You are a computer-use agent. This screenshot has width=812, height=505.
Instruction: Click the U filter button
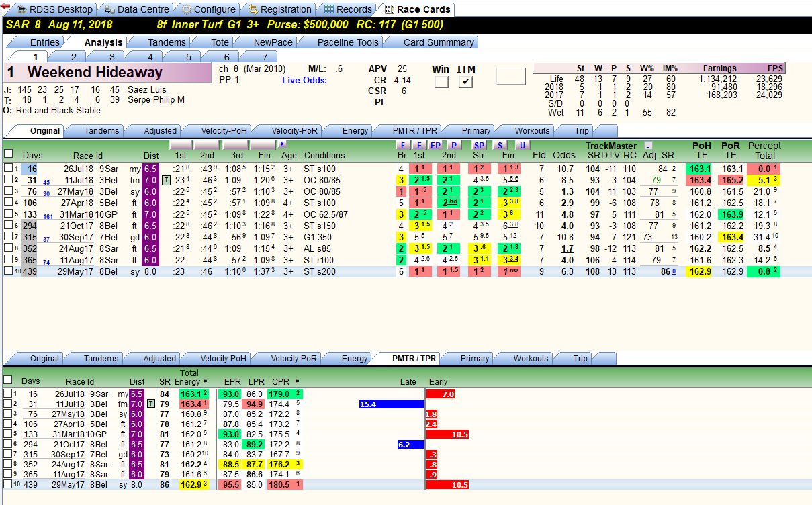pos(523,145)
